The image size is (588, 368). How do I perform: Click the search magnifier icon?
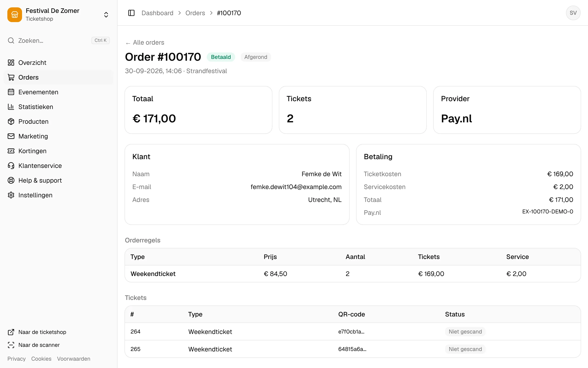pos(11,40)
